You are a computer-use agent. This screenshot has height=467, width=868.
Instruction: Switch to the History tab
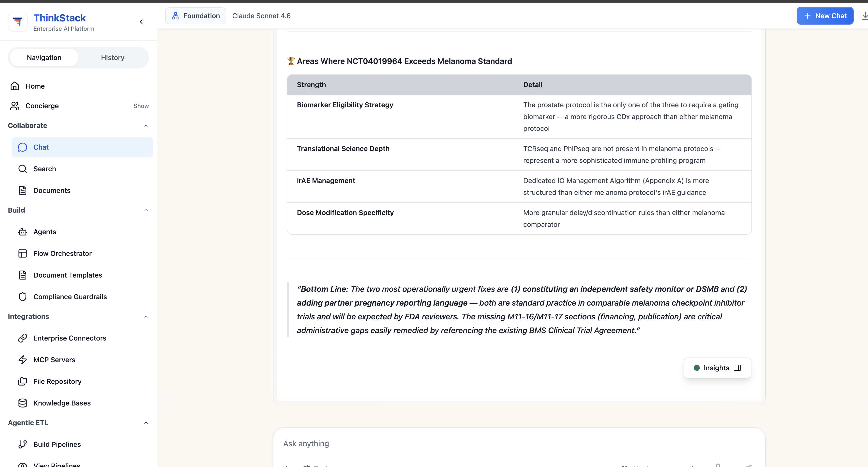point(113,58)
